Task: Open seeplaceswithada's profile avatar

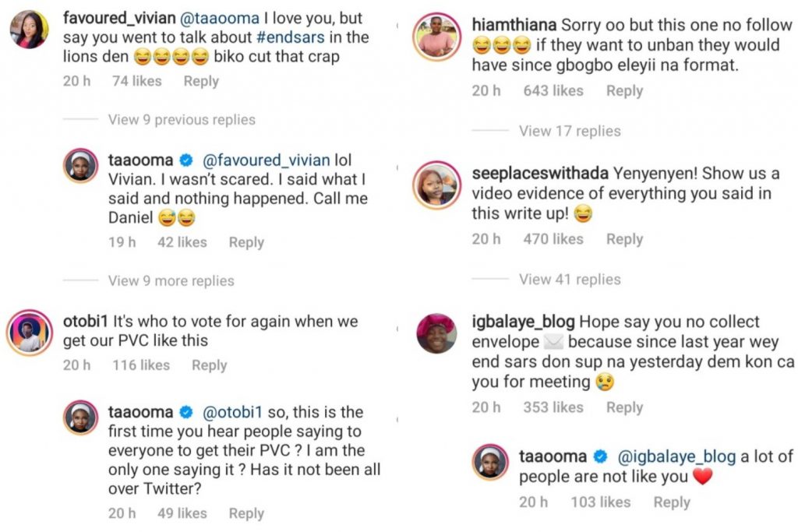Action: click(435, 185)
